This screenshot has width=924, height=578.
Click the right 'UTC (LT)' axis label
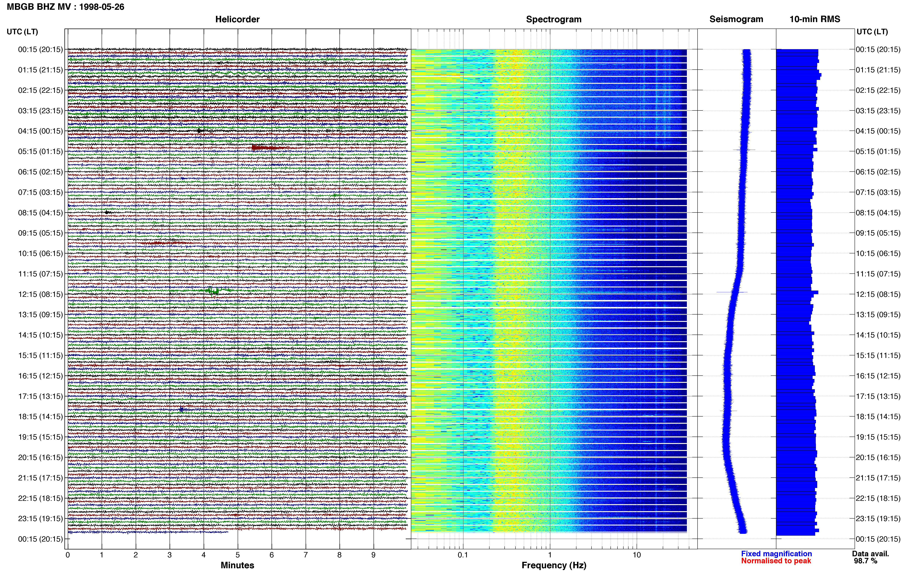[872, 32]
